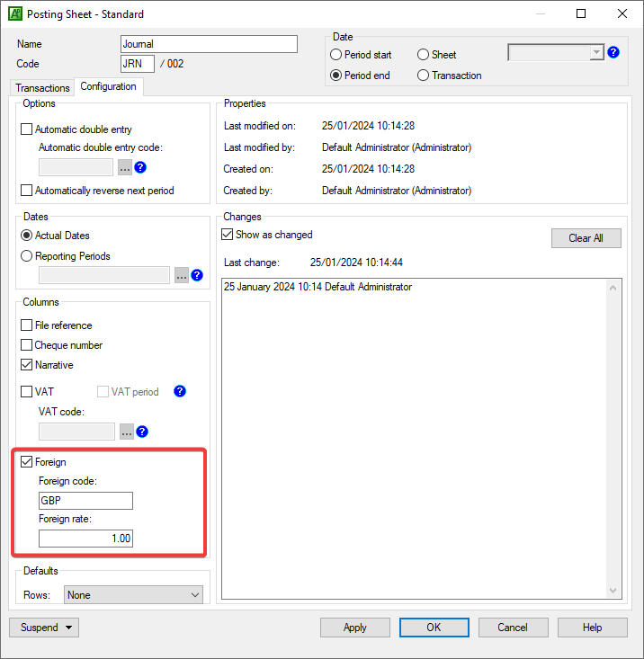Select the change entry '25 January 2024 10:14 Default Administrator'
Viewport: 644px width, 659px height.
pos(318,287)
